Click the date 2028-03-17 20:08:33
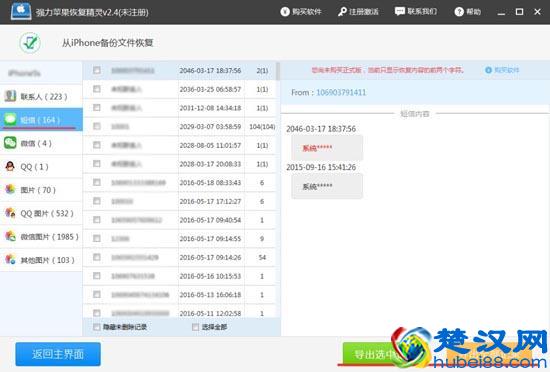550x372 pixels. [x=210, y=164]
